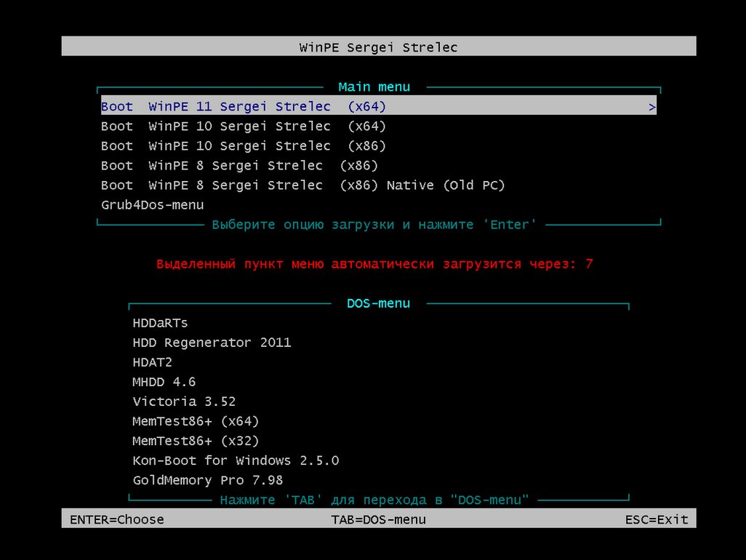The height and width of the screenshot is (560, 746).
Task: Select Boot WinPE 10 Sergei Strelec (x64)
Action: tap(243, 126)
